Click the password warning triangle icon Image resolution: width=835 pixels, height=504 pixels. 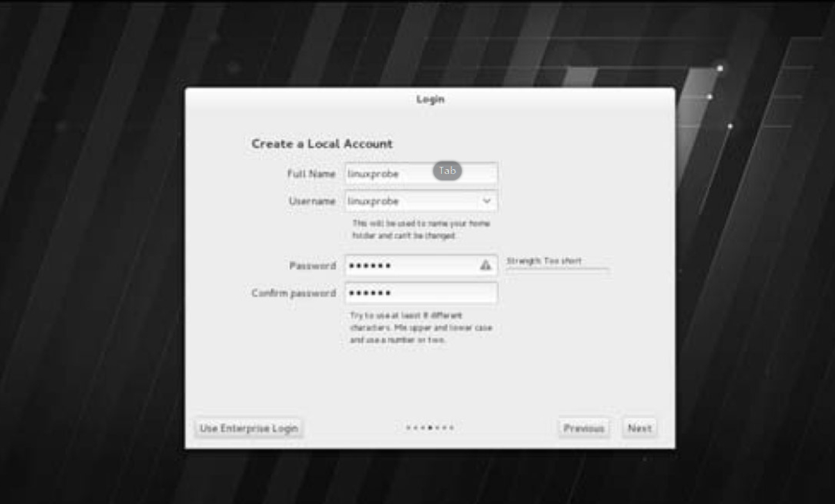(485, 265)
